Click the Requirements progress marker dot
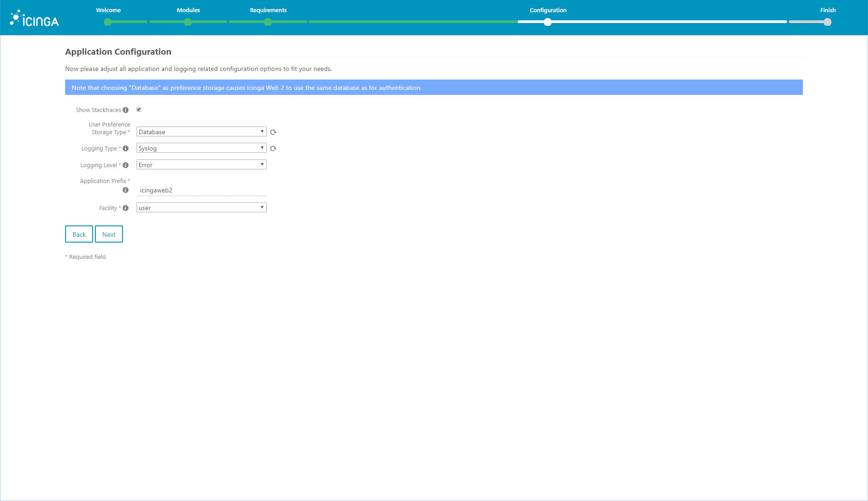The image size is (868, 501). 268,22
